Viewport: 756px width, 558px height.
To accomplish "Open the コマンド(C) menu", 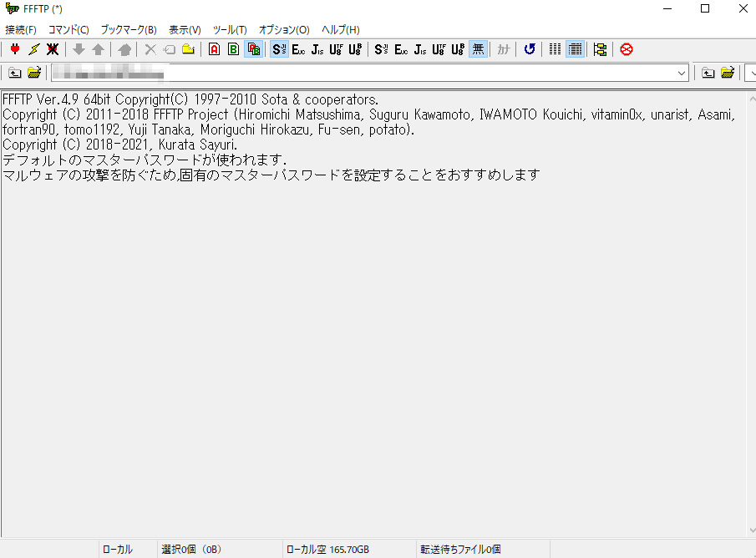I will (x=69, y=30).
